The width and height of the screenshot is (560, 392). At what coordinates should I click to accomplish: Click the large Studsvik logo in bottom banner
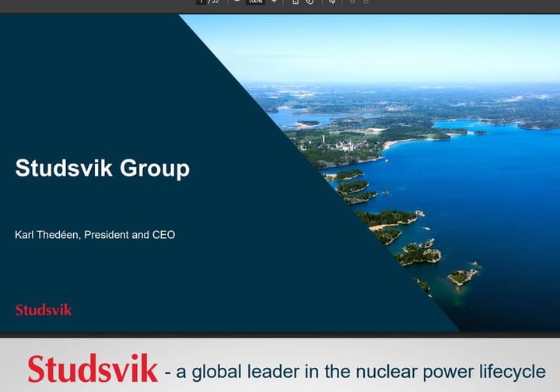pos(93,368)
